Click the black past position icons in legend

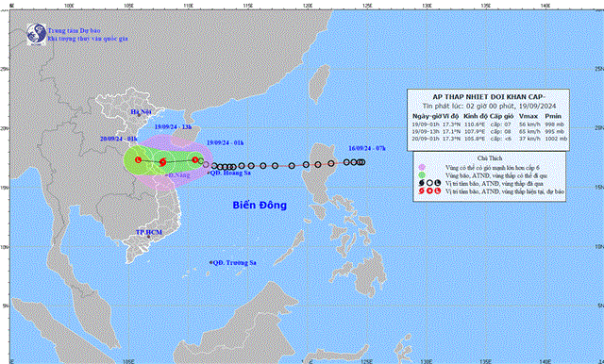[429, 183]
